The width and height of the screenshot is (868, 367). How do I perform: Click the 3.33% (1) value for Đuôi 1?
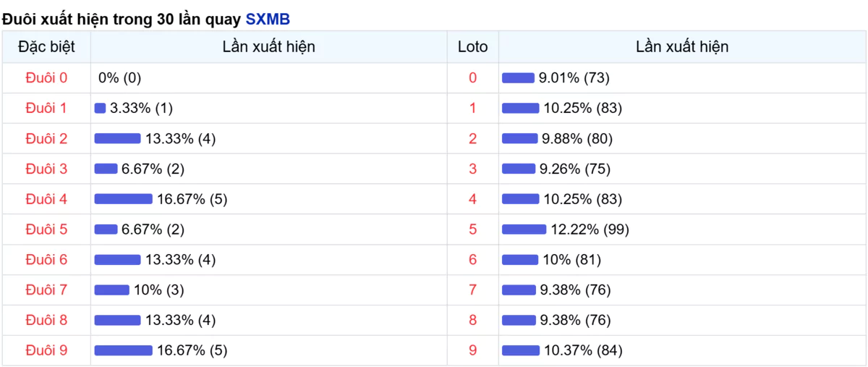[142, 108]
